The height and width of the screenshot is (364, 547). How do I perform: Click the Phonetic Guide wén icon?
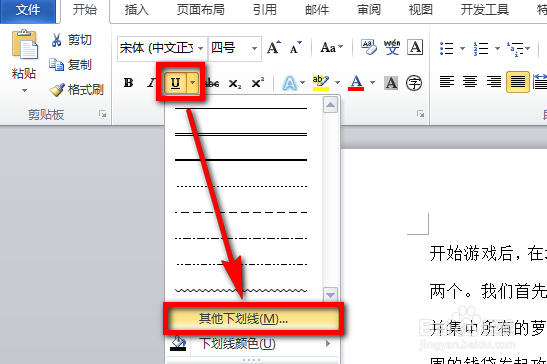click(392, 47)
